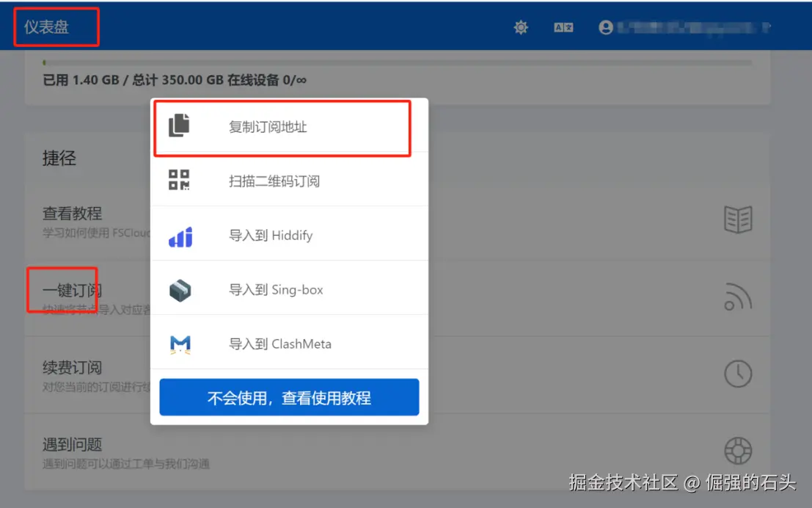Select 导入到 ClashMeta entry
Image resolution: width=812 pixels, height=508 pixels.
tap(290, 344)
